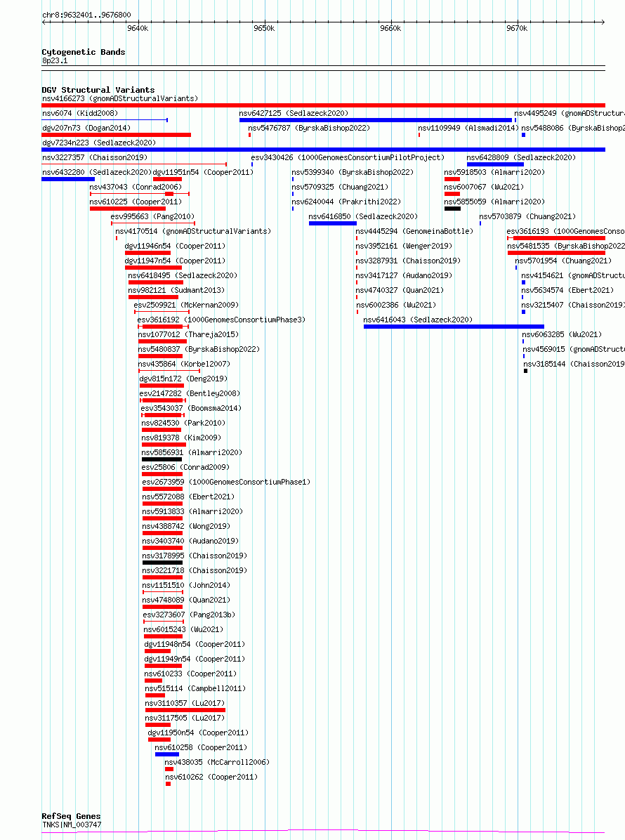Select nsv6002386 (Wu2021) label
625x840 pixels.
396,306
